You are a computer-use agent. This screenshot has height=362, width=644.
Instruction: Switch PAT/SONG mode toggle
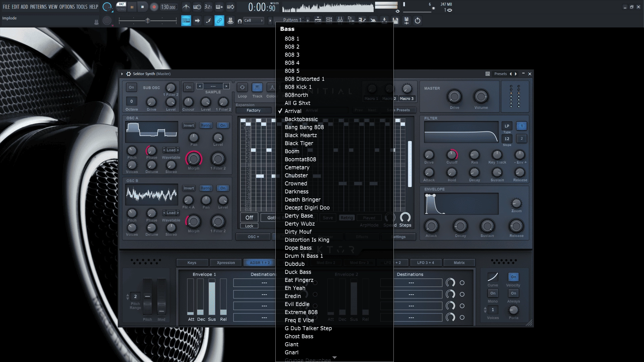(x=121, y=7)
